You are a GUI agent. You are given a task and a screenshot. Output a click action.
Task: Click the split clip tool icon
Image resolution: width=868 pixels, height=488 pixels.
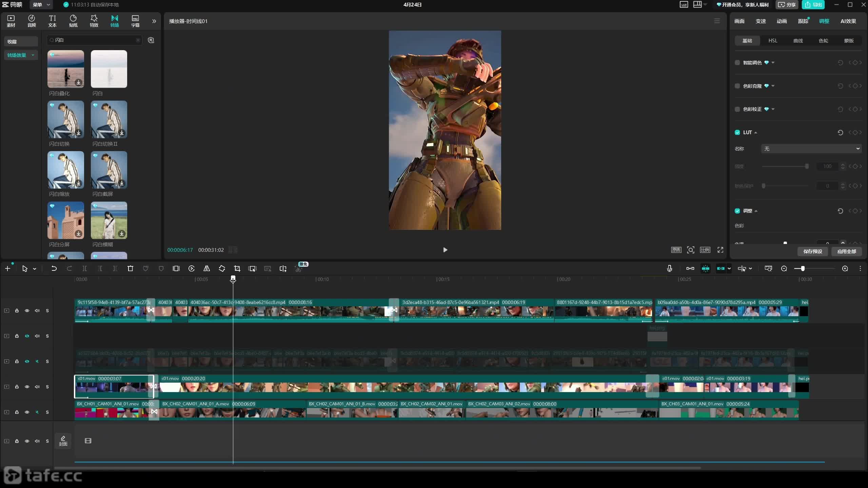(85, 268)
